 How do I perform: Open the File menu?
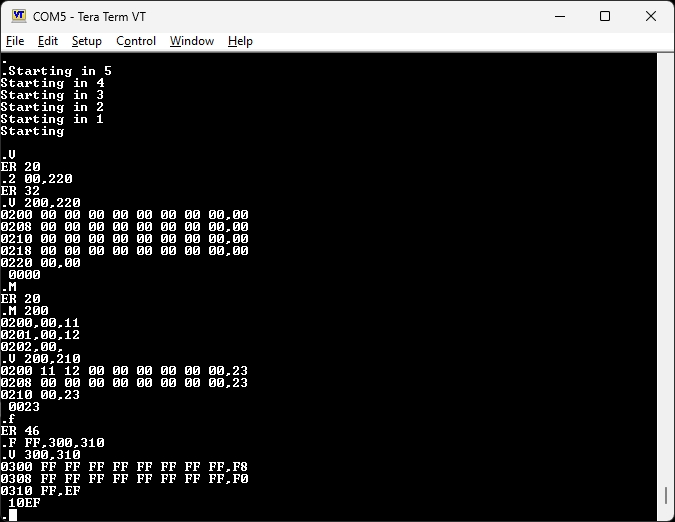pyautogui.click(x=15, y=41)
